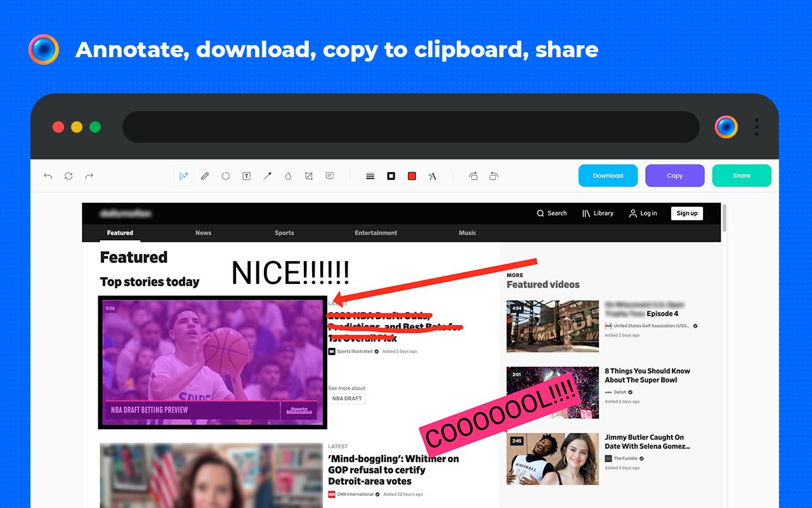Click the green Share button
812x508 pixels.
pos(742,176)
